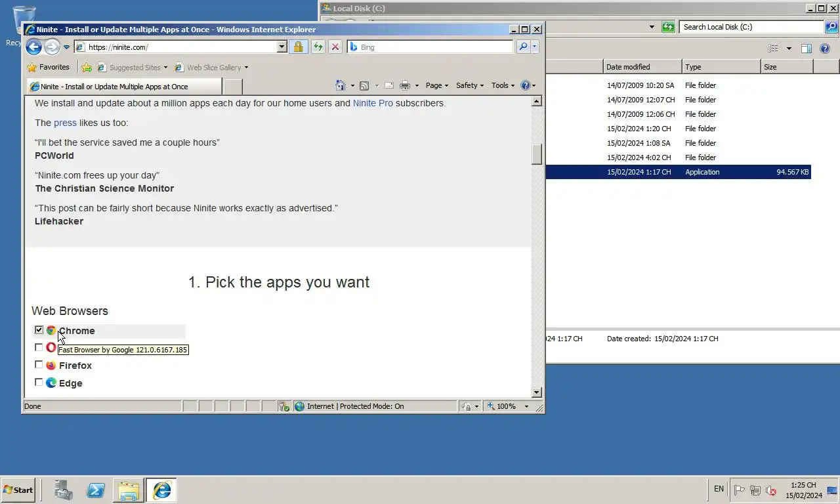This screenshot has width=840, height=504.
Task: Open the Page menu
Action: [x=436, y=85]
